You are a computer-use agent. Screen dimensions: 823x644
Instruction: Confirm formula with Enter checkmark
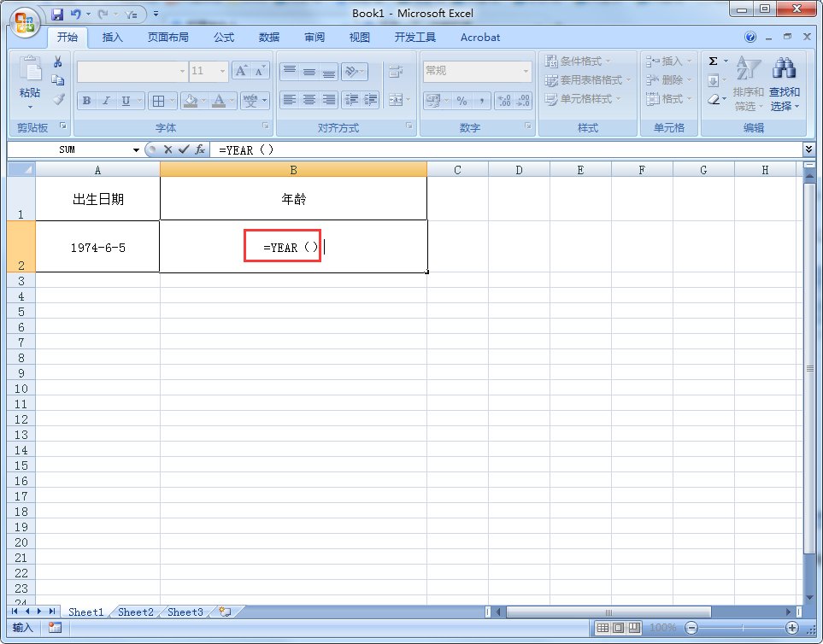183,149
